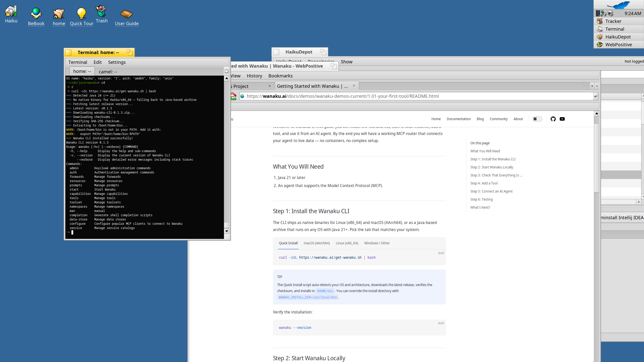
Task: Click the YouTube icon on Wanaku page
Action: (x=562, y=119)
